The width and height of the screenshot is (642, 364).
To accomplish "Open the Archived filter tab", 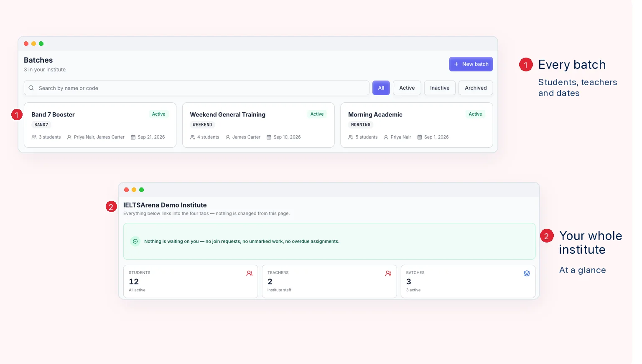I will [x=476, y=88].
